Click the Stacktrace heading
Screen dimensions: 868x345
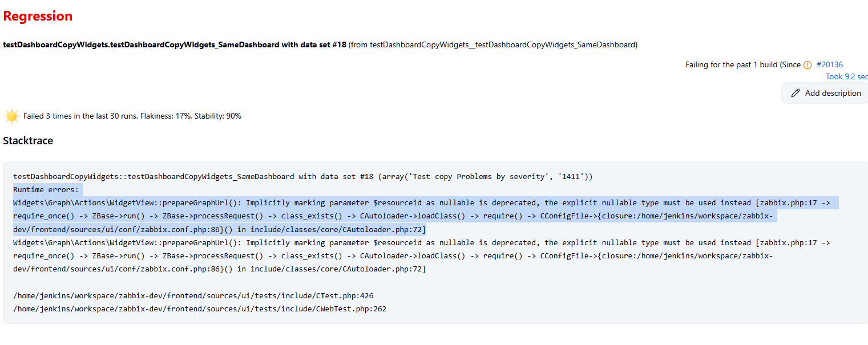28,140
